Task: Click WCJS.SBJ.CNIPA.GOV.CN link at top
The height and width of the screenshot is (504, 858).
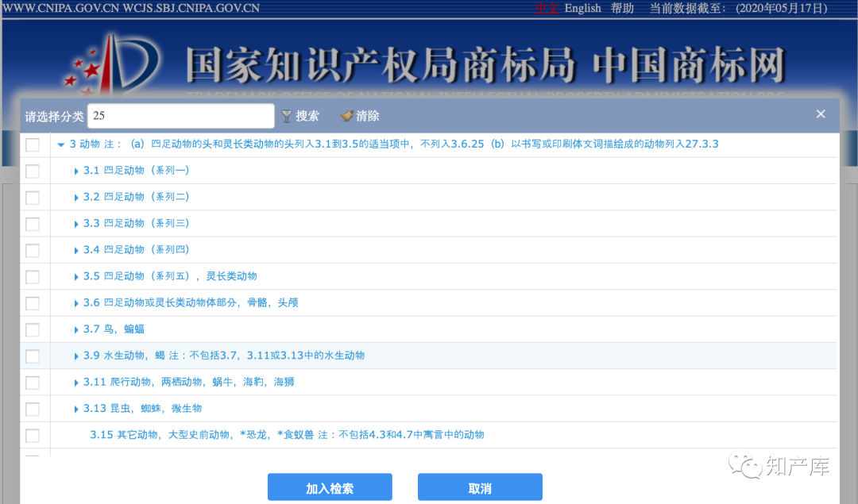Action: point(191,8)
